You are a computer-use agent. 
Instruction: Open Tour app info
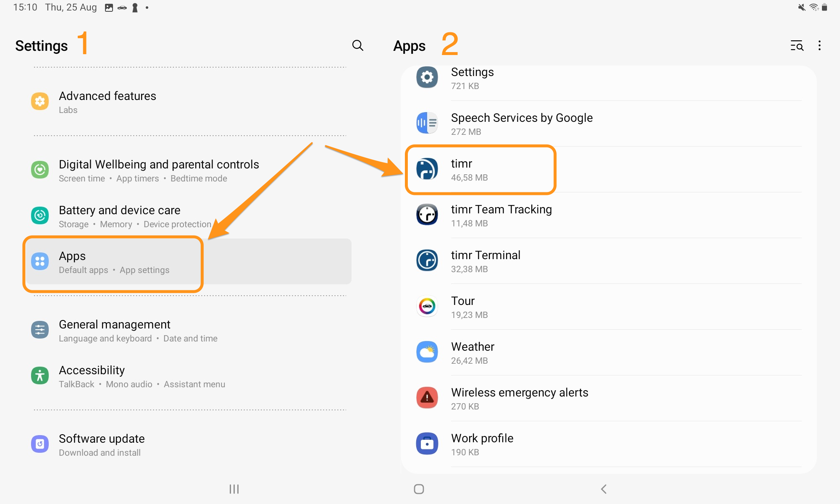point(609,307)
